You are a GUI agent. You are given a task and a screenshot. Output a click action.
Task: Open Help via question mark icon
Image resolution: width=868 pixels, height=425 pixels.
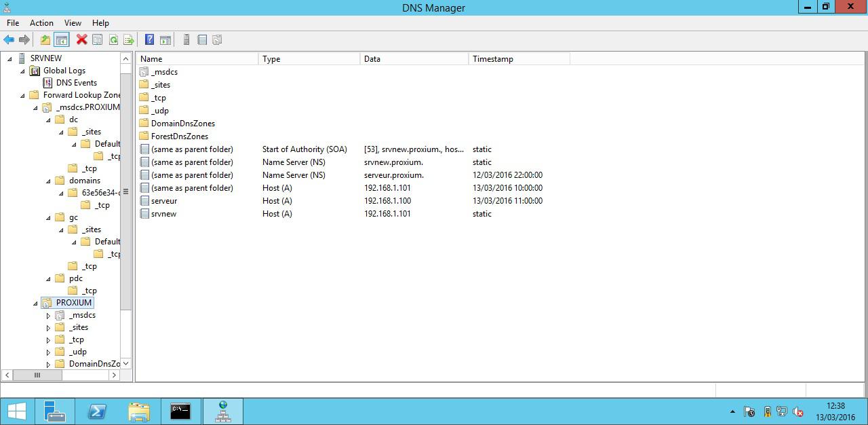click(x=149, y=40)
